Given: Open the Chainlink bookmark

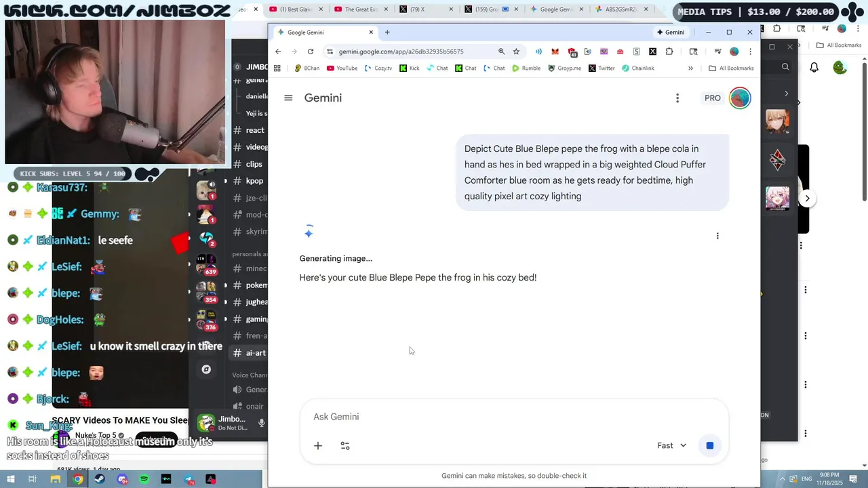Looking at the screenshot, I should pyautogui.click(x=638, y=68).
